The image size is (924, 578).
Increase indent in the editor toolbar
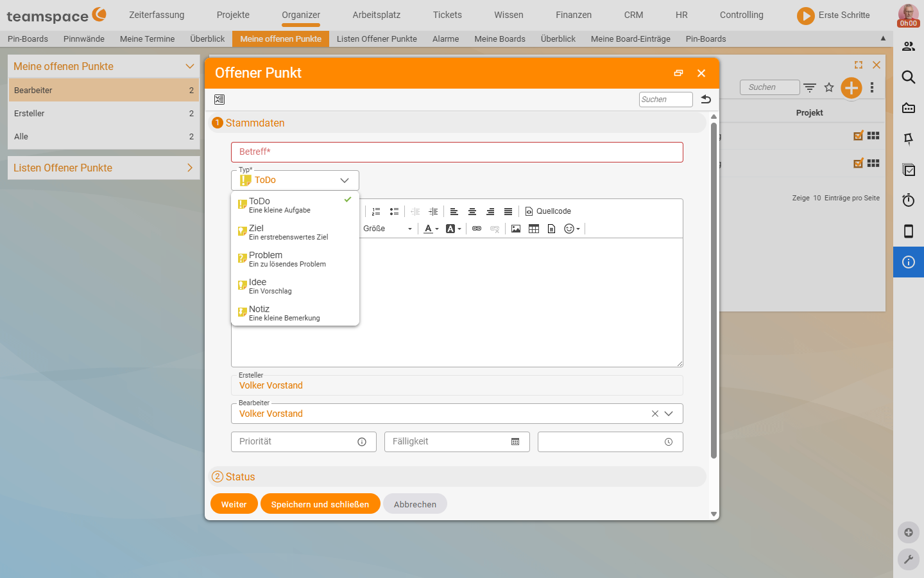click(x=433, y=211)
